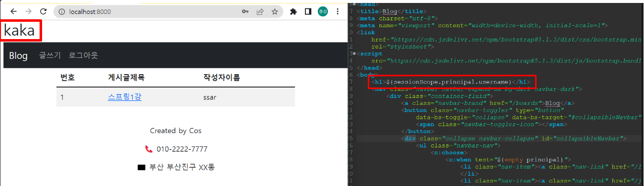The image size is (644, 186).
Task: Open the 글쓰기 nav link
Action: (x=50, y=55)
